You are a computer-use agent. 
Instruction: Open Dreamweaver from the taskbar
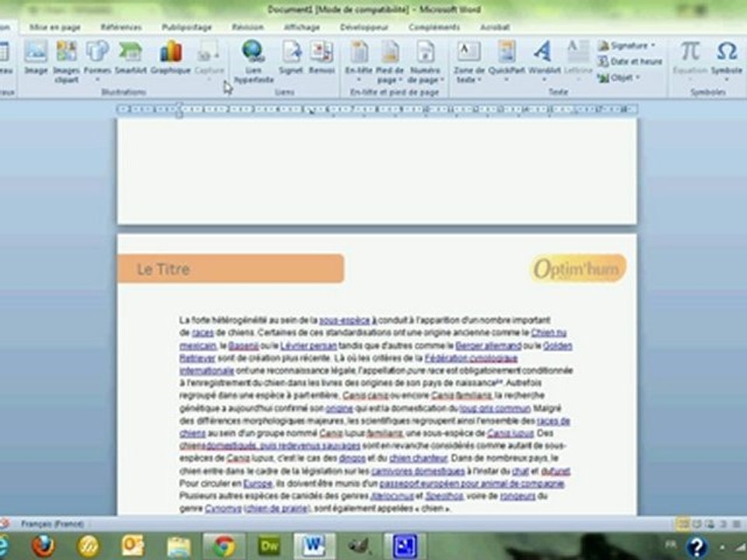269,546
